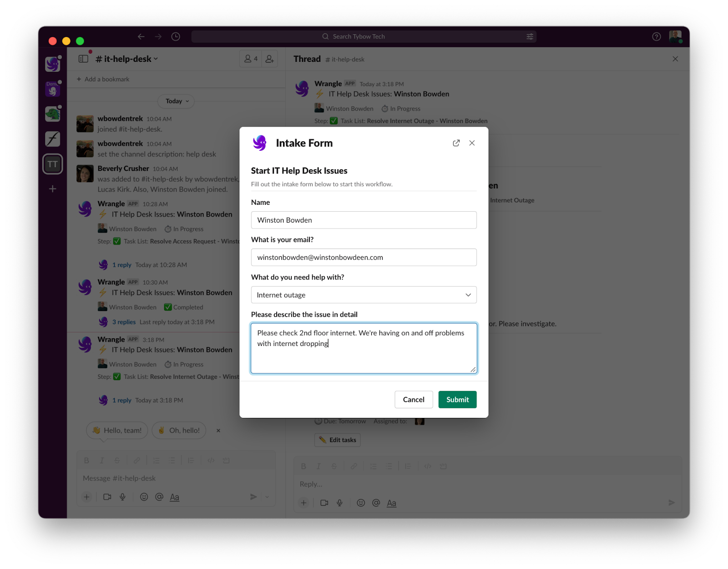Screen dimensions: 728x569
Task: Dismiss the suggested greetings
Action: (218, 430)
